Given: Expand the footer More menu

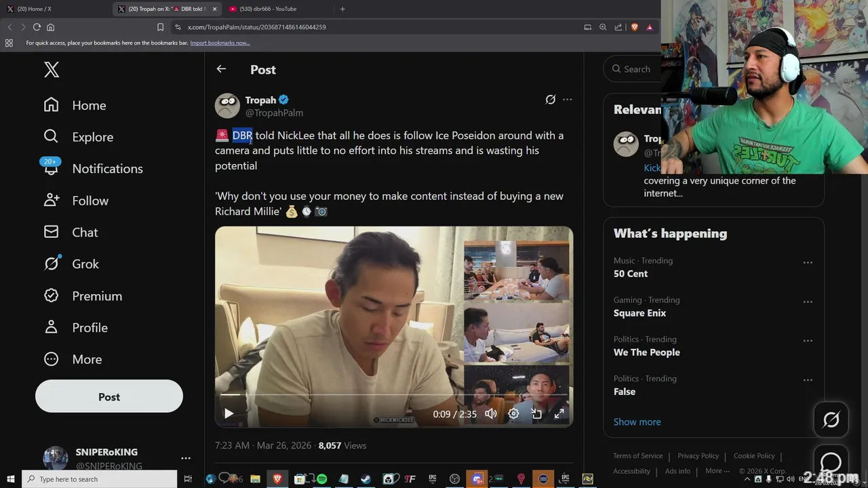Looking at the screenshot, I should (x=717, y=471).
